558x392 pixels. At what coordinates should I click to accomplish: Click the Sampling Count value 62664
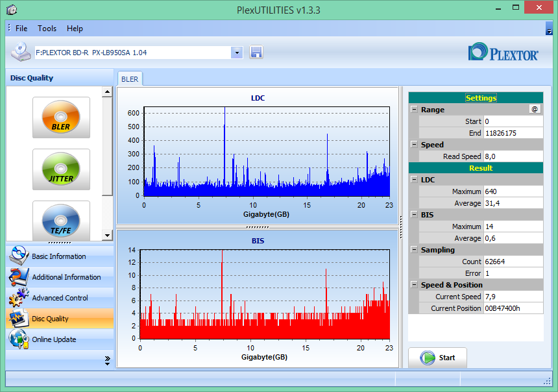click(x=513, y=262)
